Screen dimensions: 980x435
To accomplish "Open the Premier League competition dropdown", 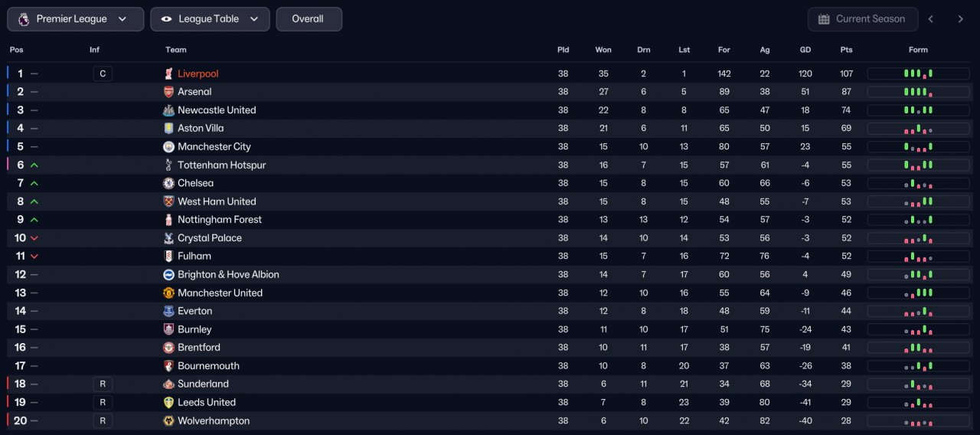I will pyautogui.click(x=75, y=19).
